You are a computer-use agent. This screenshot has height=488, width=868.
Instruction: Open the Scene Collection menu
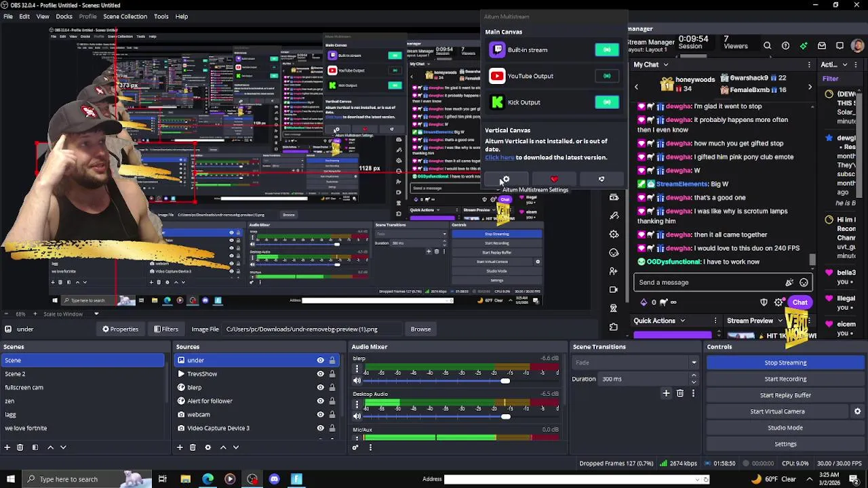coord(125,16)
